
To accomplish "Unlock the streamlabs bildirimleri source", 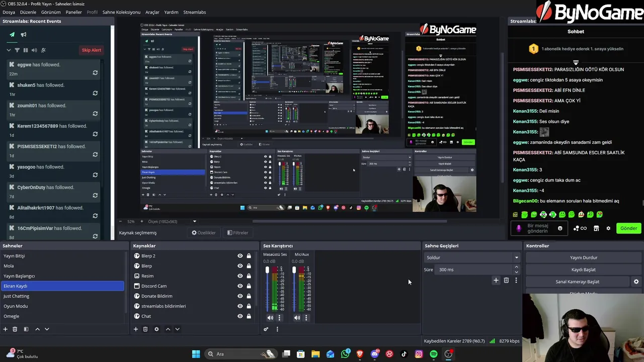I will pyautogui.click(x=249, y=306).
